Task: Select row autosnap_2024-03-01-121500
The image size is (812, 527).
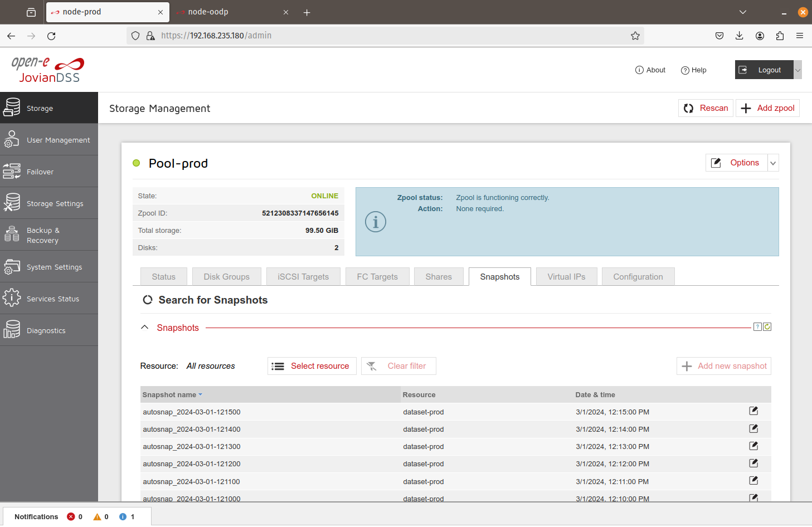Action: pyautogui.click(x=456, y=412)
